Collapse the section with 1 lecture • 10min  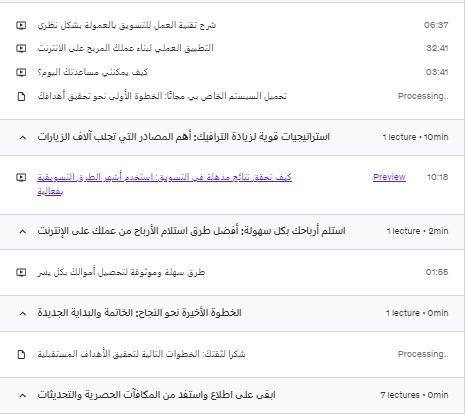(x=23, y=137)
